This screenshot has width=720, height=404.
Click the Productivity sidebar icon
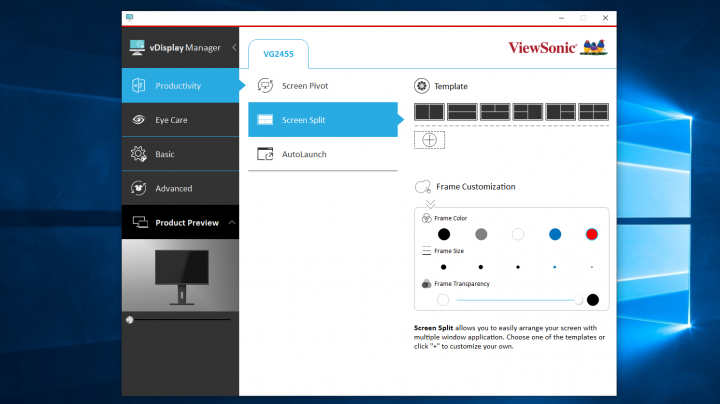tap(138, 85)
